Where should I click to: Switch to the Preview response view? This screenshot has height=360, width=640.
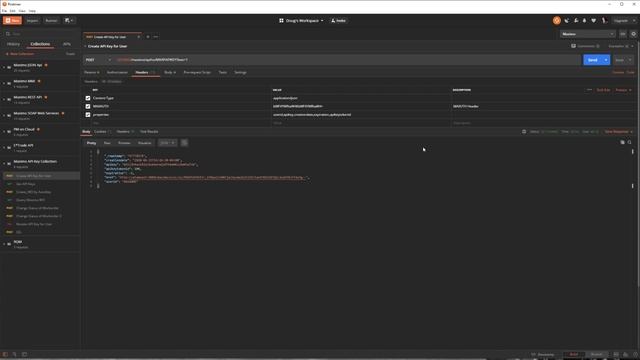[x=124, y=143]
